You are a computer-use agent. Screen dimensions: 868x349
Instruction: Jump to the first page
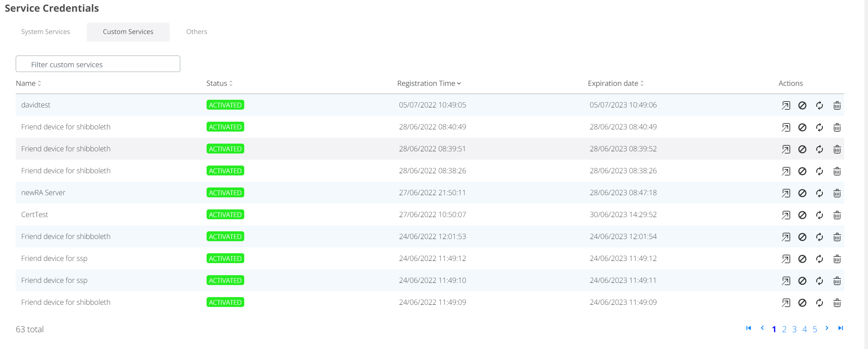(x=748, y=328)
